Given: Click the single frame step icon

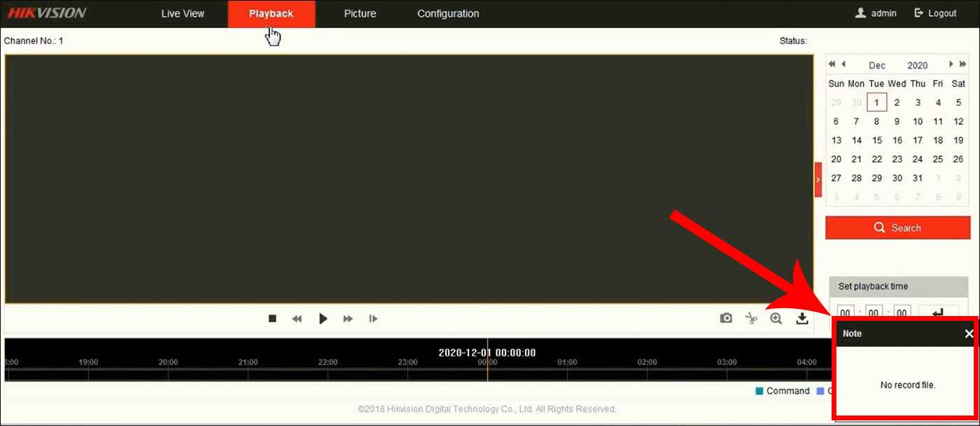Looking at the screenshot, I should click(x=373, y=319).
